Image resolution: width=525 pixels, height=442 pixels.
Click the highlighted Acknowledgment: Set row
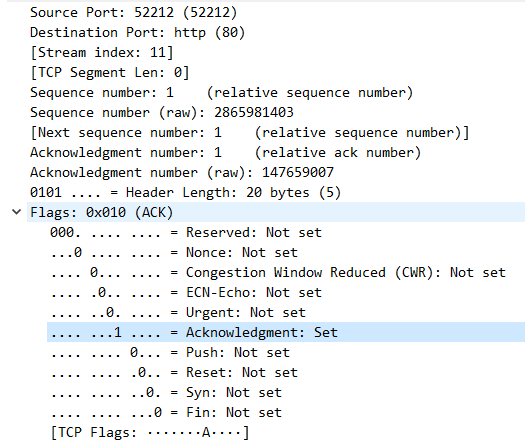point(286,332)
